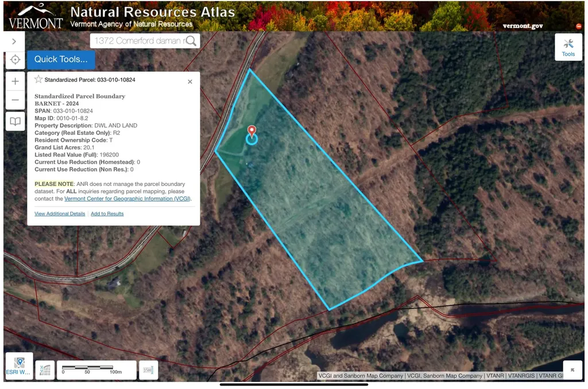Visit vermont.gov
Viewport: 588px width, 389px height.
[523, 26]
